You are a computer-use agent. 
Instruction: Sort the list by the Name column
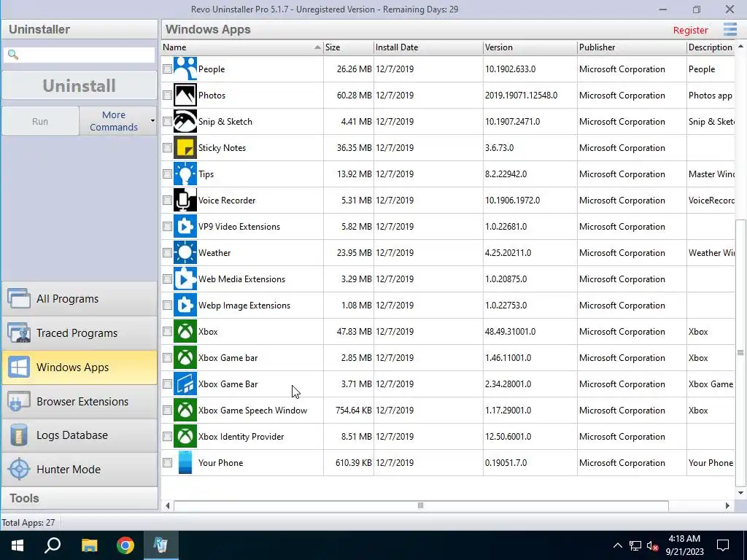(242, 47)
